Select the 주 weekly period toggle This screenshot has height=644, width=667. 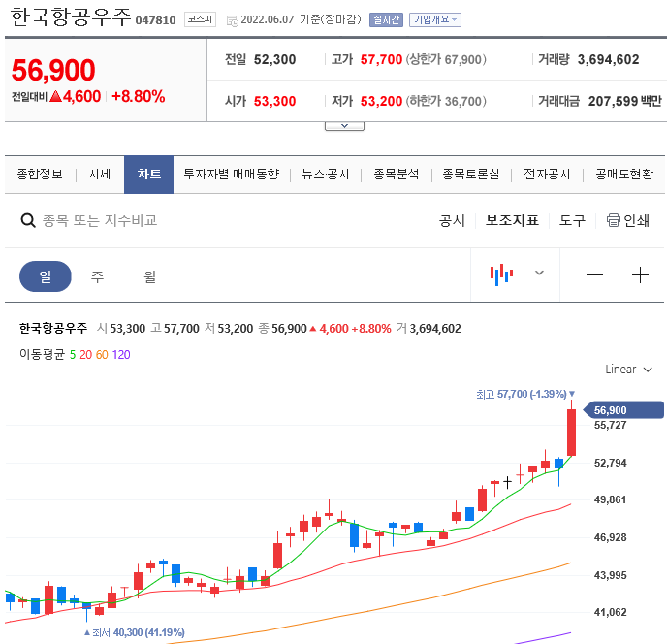97,276
